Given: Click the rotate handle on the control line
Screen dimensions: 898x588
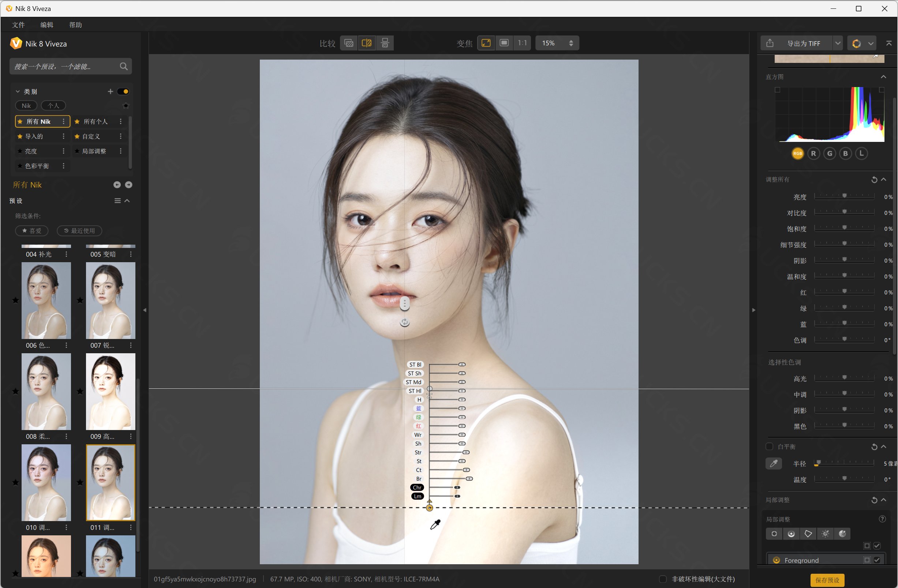Looking at the screenshot, I should coord(404,322).
